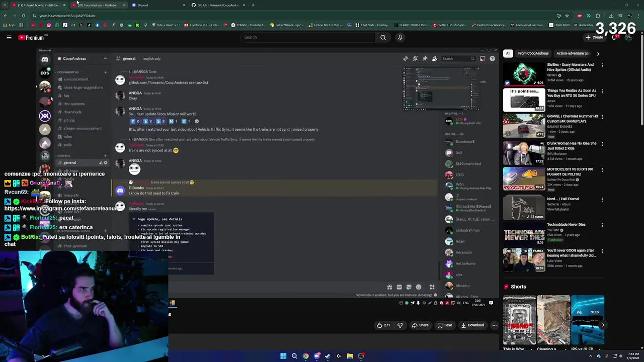
Task: Open options for GRAVEL Chevrolet Hummer video
Action: [602, 117]
